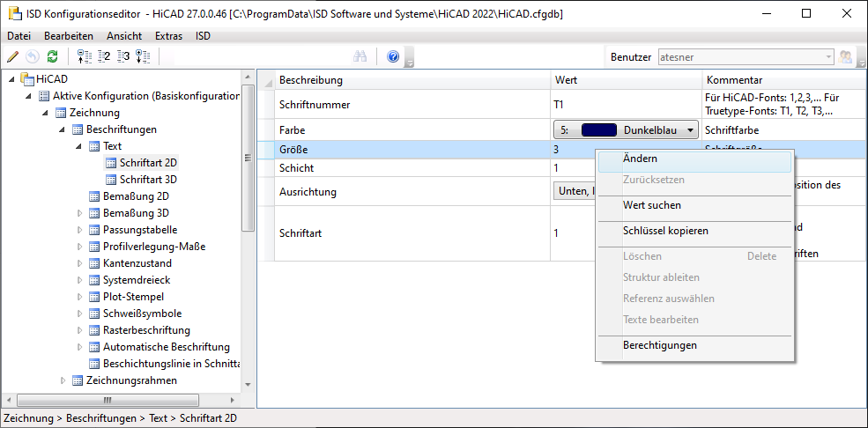Expand tree to level 2 icon
Image resolution: width=868 pixels, height=428 pixels.
click(x=103, y=56)
